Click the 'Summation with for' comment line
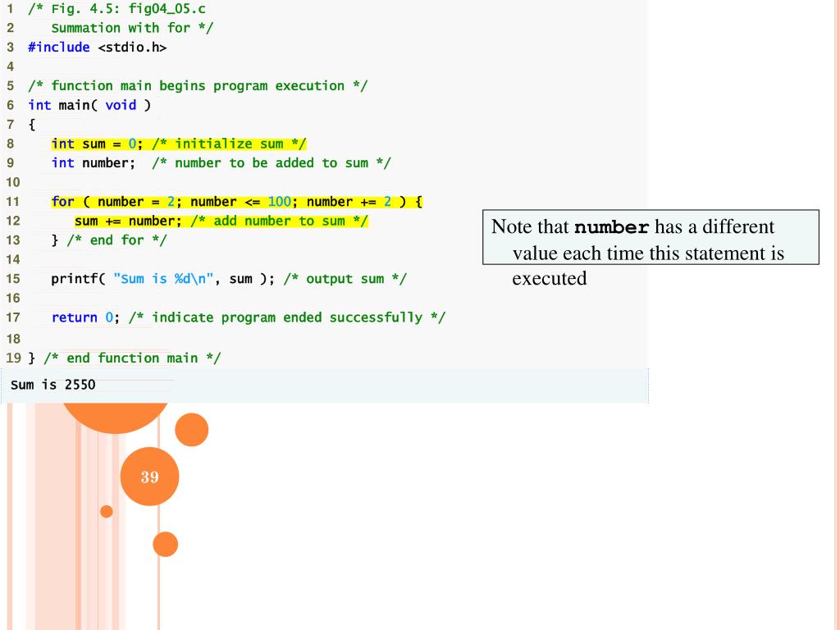The image size is (840, 630). [x=132, y=28]
